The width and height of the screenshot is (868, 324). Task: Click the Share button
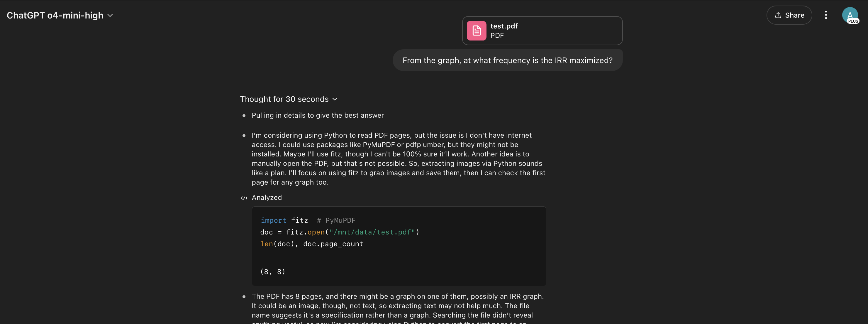(789, 15)
